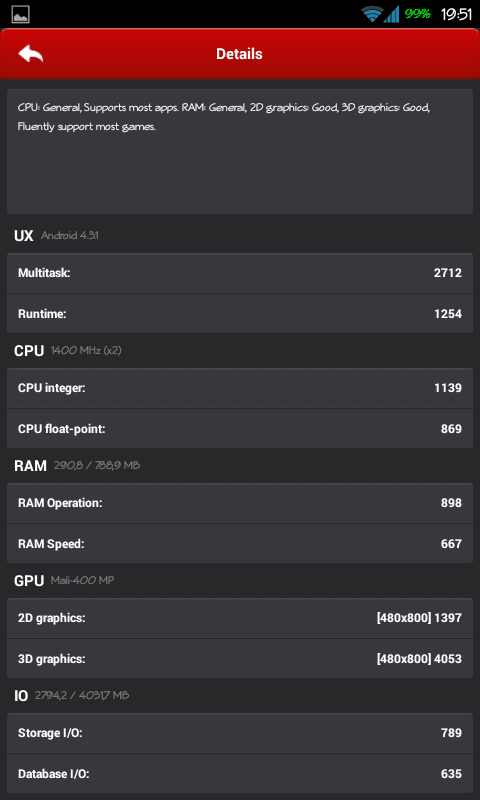
Task: Select the Runtime score row
Action: [x=240, y=314]
